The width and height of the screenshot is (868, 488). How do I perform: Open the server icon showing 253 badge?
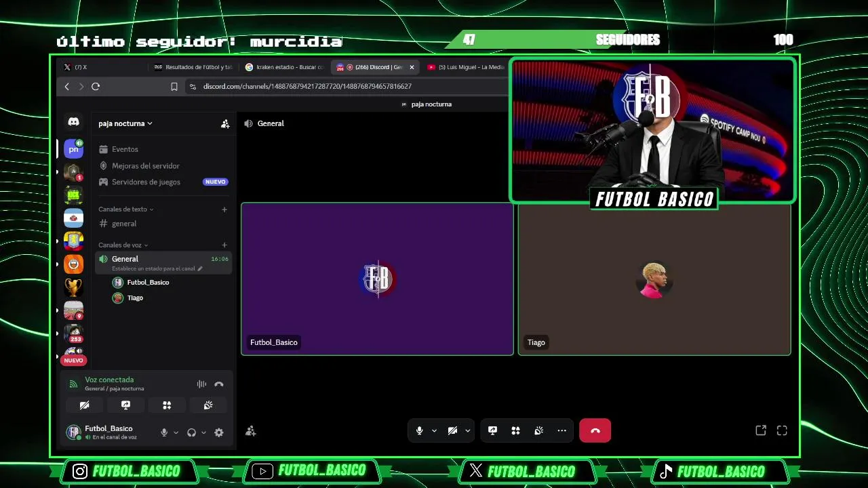[73, 333]
